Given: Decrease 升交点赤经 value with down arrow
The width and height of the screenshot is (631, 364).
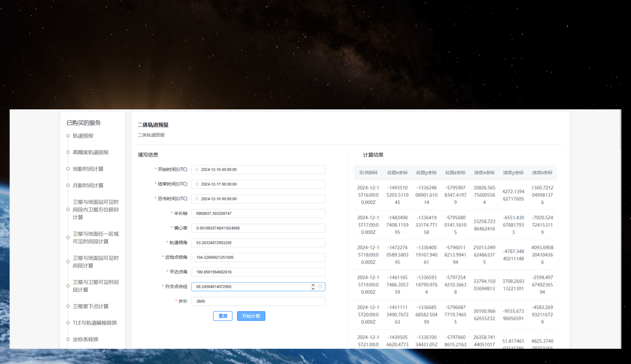Looking at the screenshot, I should [x=313, y=289].
